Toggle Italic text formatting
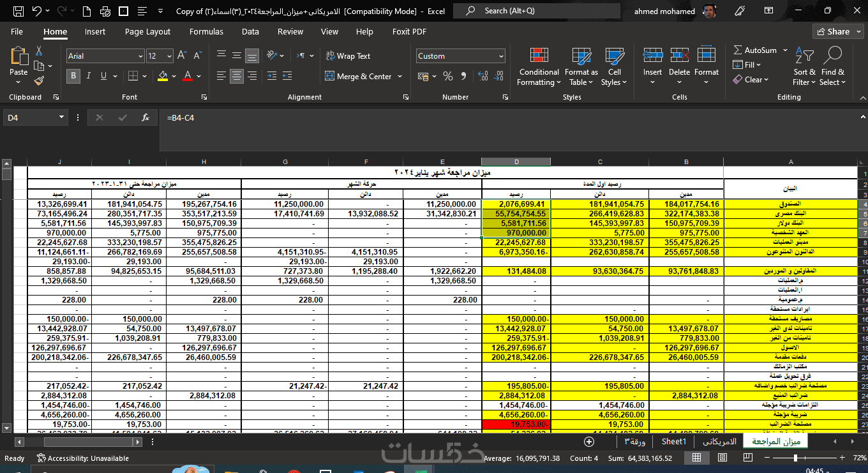Image resolution: width=868 pixels, height=473 pixels. 88,76
